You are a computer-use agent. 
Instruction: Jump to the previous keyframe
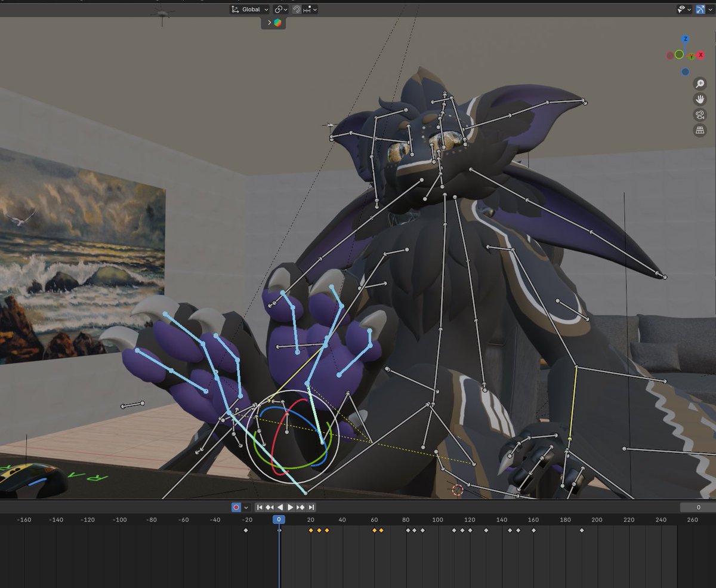pos(270,507)
